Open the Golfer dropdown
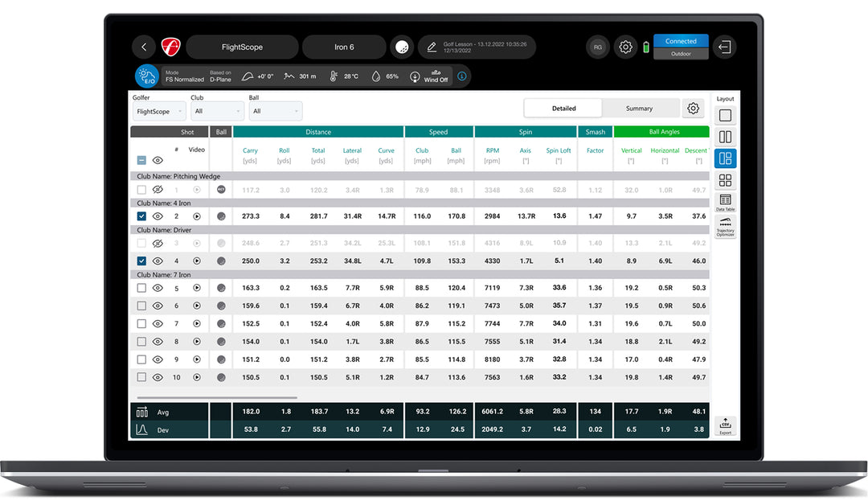The width and height of the screenshot is (868, 501). [159, 111]
